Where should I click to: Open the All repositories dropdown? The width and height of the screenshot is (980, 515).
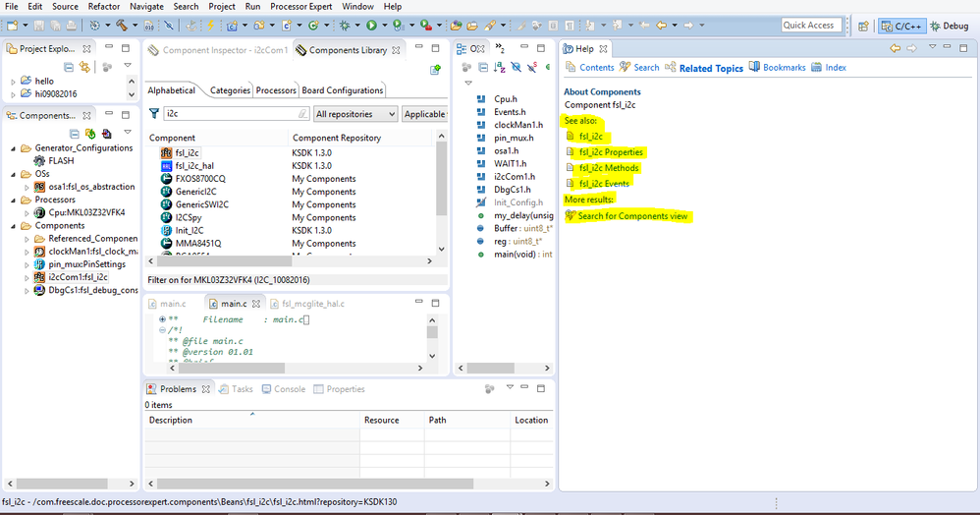355,114
